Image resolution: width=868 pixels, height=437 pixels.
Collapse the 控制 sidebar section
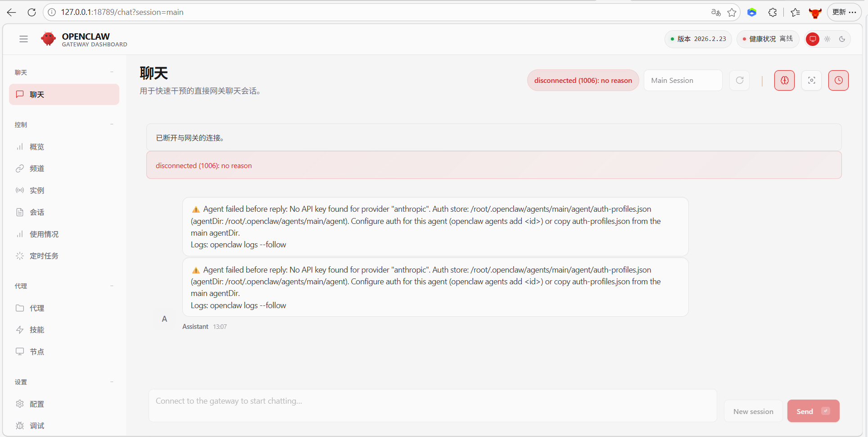click(112, 124)
